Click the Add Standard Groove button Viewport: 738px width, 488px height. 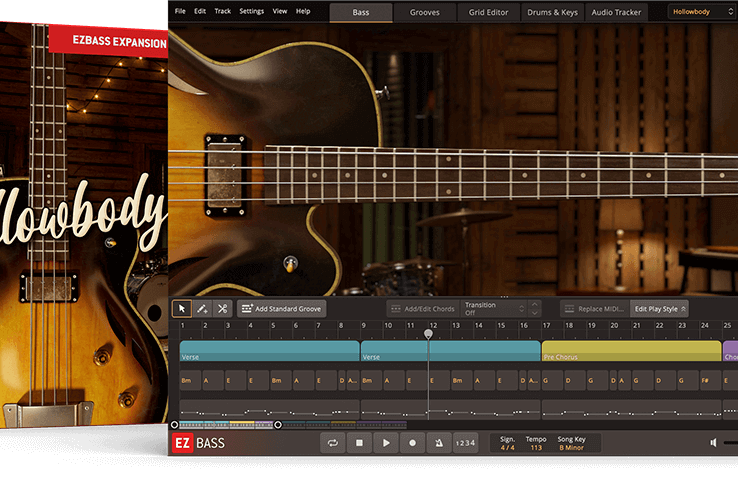pyautogui.click(x=281, y=309)
